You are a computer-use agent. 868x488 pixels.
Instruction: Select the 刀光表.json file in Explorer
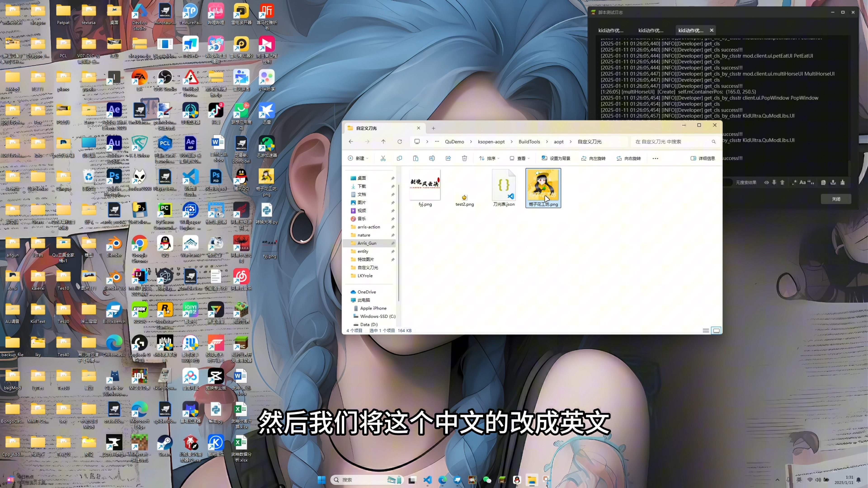pos(504,188)
